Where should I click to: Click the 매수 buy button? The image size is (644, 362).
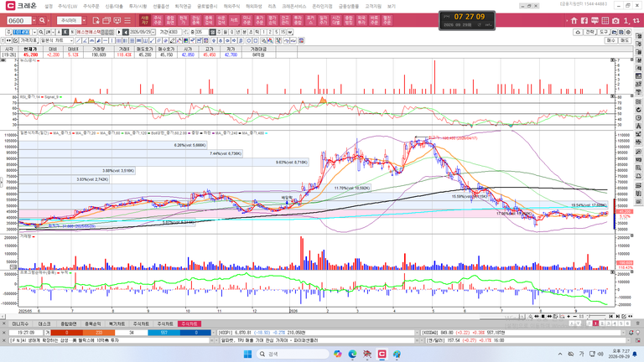pos(611,40)
